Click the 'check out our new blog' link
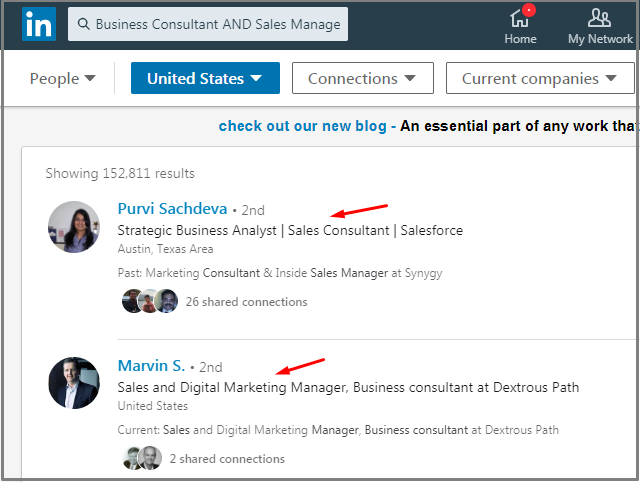 302,126
